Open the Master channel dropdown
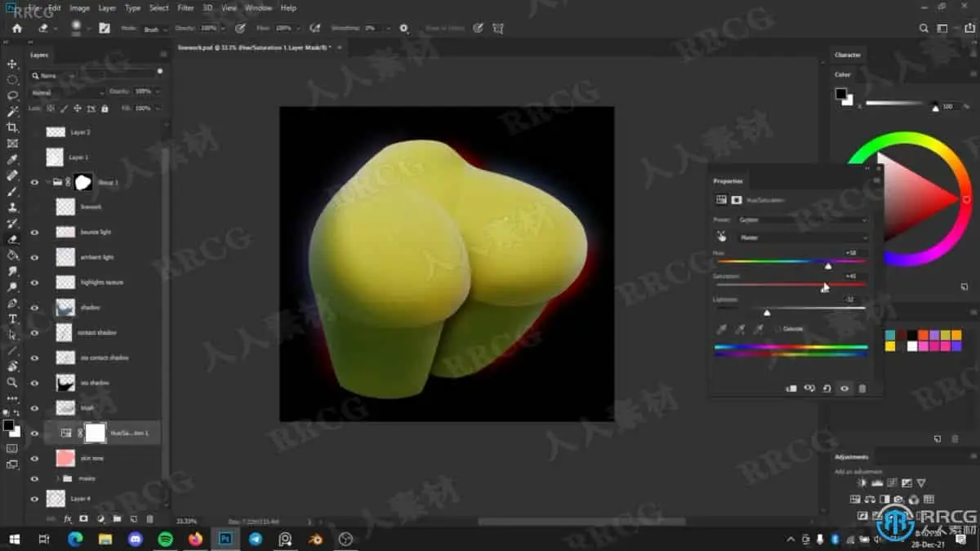The height and width of the screenshot is (551, 980). tap(804, 237)
